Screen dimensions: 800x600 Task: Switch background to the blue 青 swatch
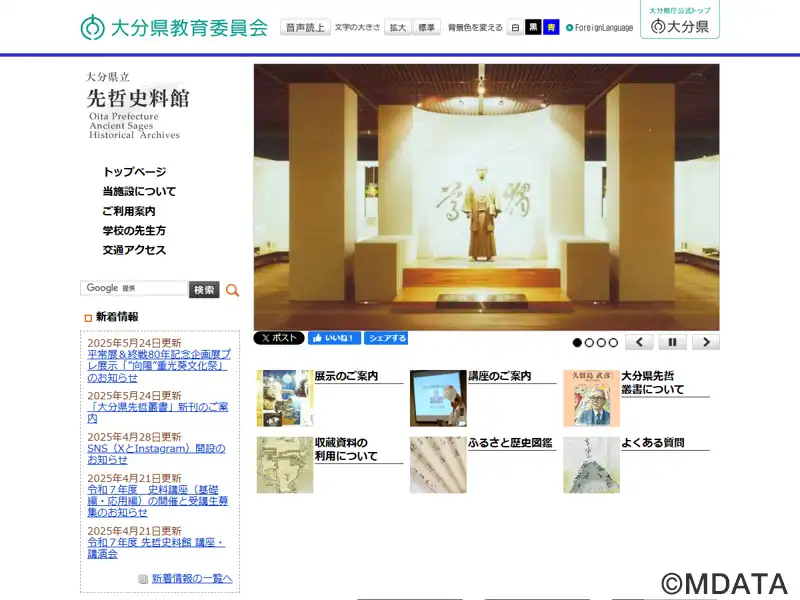tap(551, 27)
